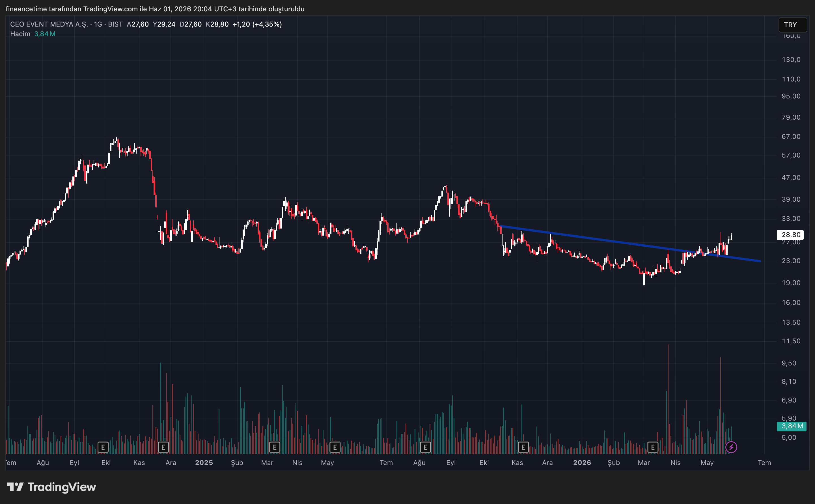Click the 130,0 price axis label
This screenshot has width=815, height=504.
pyautogui.click(x=791, y=60)
